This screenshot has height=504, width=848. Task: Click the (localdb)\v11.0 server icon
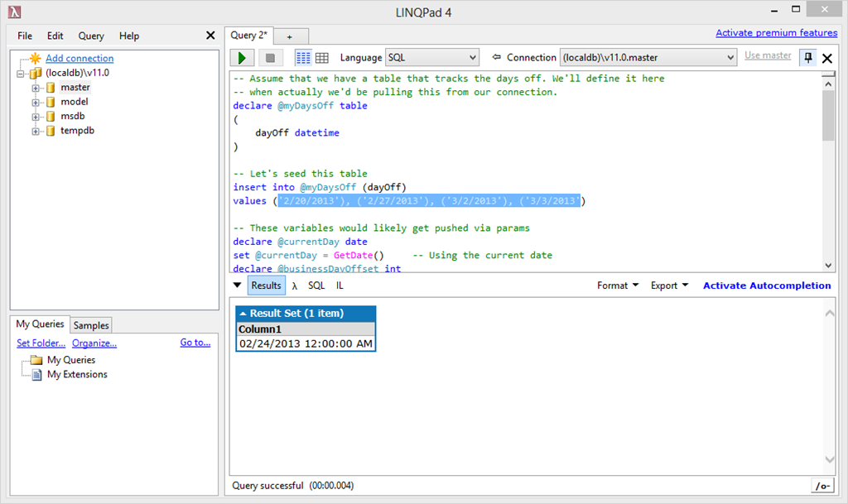point(36,73)
